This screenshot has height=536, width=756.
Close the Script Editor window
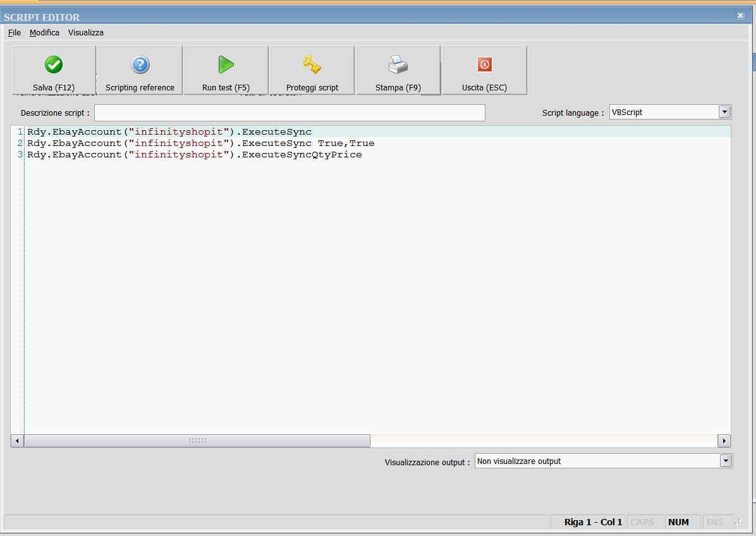pos(740,16)
